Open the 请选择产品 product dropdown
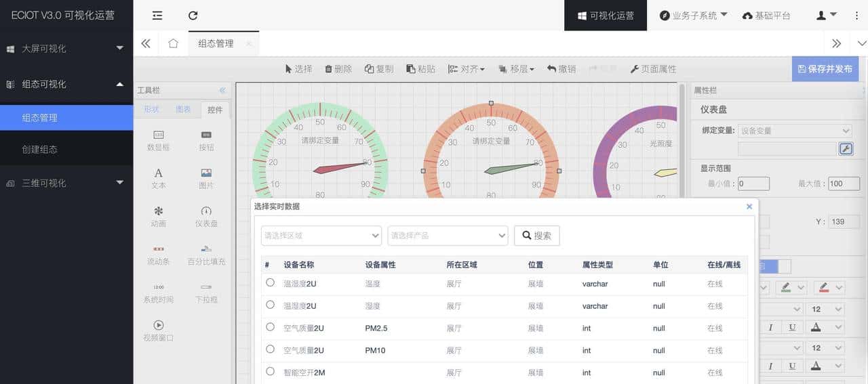The image size is (868, 384). click(x=448, y=235)
